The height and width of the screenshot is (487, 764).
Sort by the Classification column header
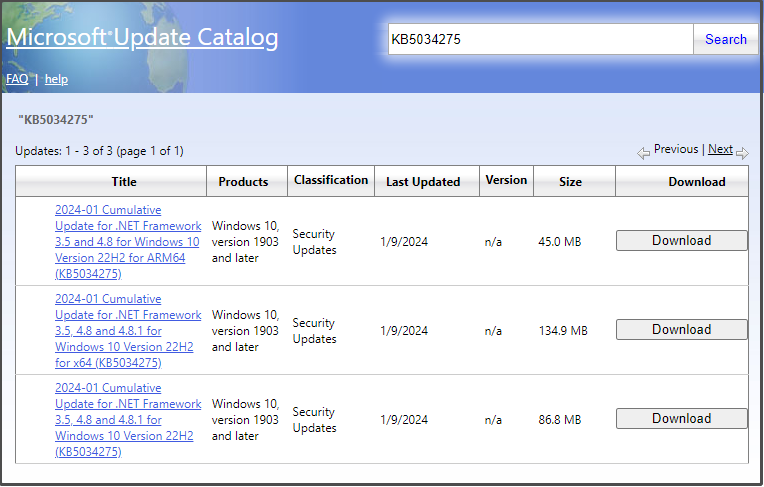331,180
